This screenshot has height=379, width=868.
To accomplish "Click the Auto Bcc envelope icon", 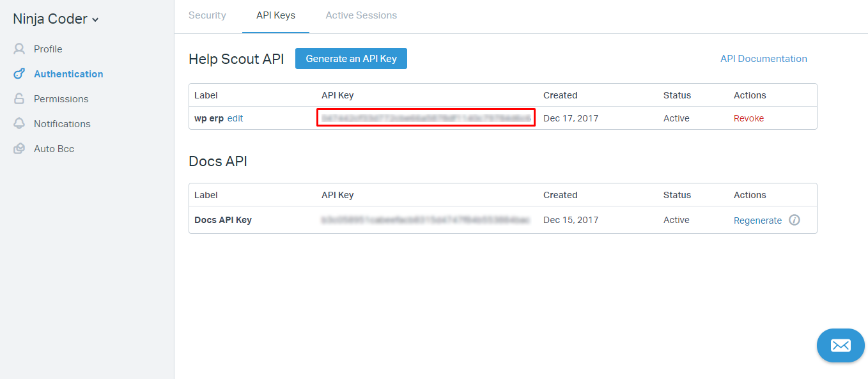I will tap(19, 149).
